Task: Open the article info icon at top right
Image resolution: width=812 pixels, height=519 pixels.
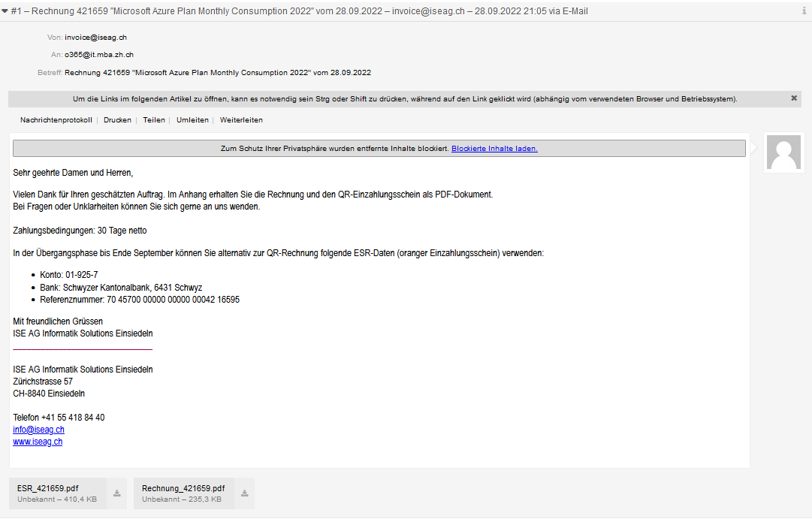Action: [x=804, y=11]
